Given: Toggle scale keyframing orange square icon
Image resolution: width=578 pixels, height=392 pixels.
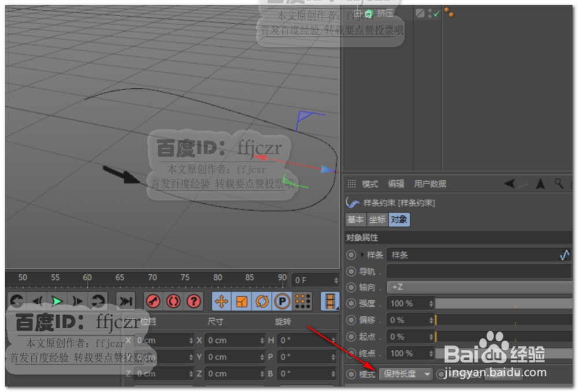Looking at the screenshot, I should 242,301.
